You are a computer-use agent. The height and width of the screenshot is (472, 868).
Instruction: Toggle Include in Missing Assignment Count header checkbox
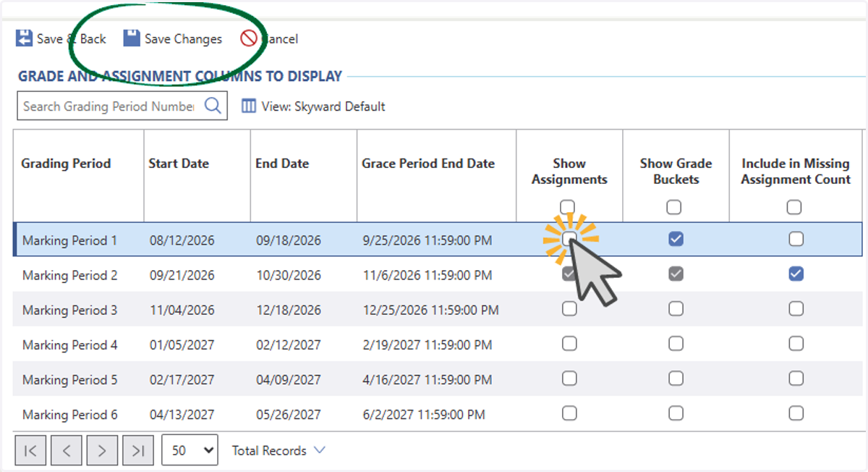click(x=794, y=208)
